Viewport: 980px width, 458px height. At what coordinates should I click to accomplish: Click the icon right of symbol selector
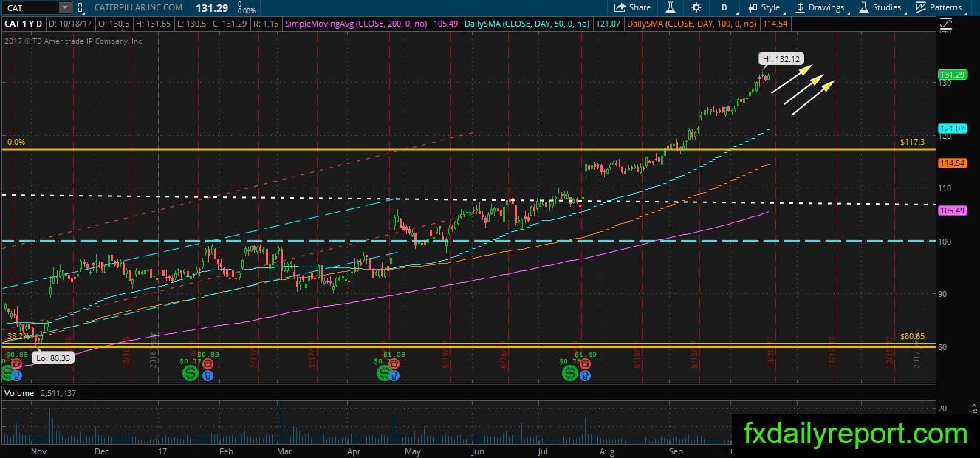click(x=80, y=7)
